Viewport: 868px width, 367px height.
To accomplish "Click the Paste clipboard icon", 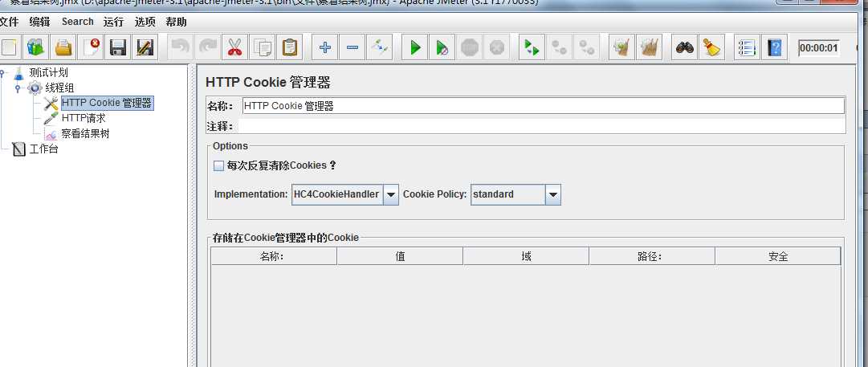I will 290,47.
